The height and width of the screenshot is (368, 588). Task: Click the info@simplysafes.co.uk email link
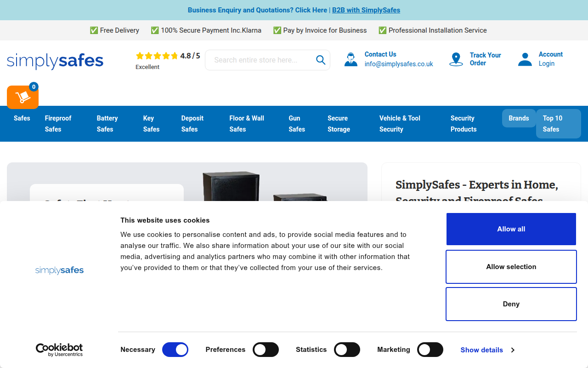pyautogui.click(x=399, y=64)
